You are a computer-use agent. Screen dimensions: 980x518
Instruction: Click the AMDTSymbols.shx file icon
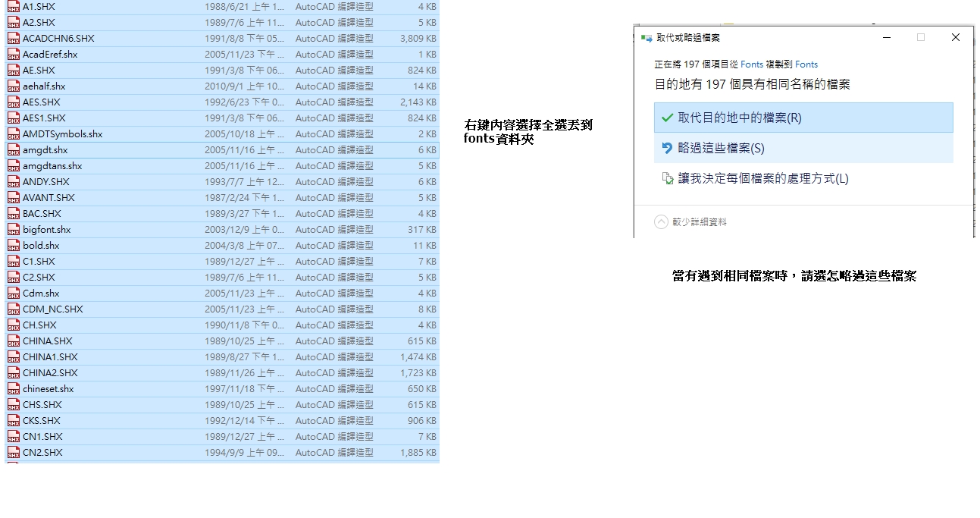[14, 133]
